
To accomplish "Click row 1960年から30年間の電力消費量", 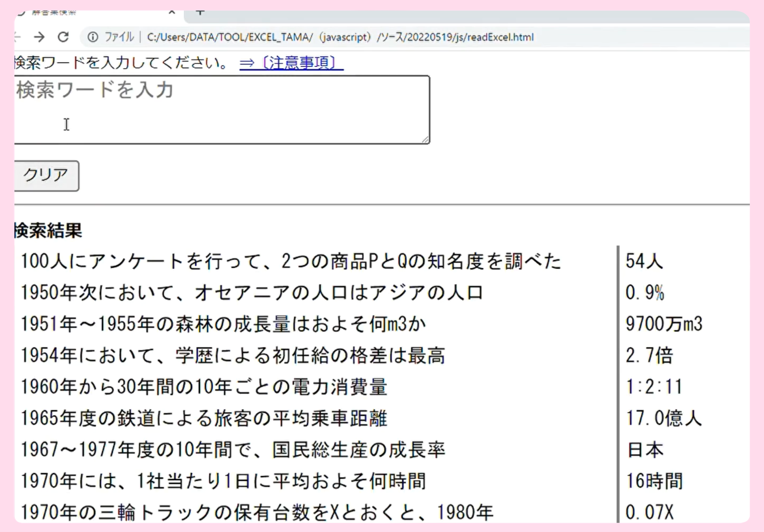I will (204, 387).
